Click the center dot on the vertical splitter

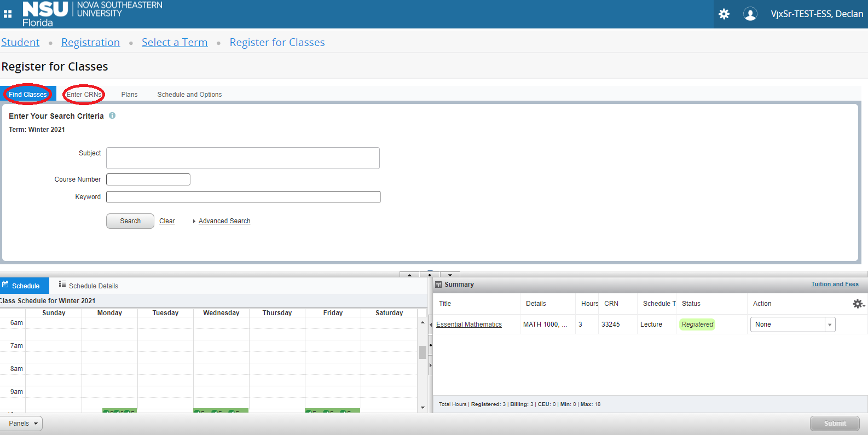click(x=430, y=345)
